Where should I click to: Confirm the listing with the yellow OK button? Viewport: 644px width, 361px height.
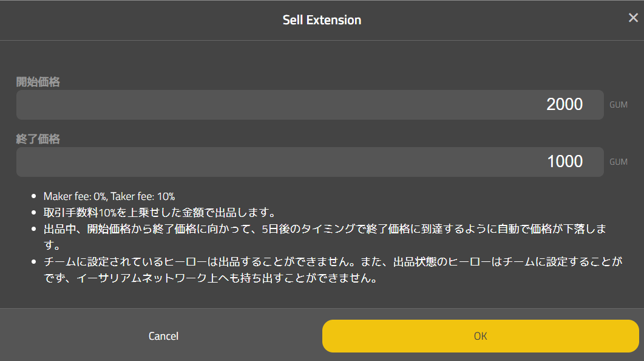tap(480, 336)
